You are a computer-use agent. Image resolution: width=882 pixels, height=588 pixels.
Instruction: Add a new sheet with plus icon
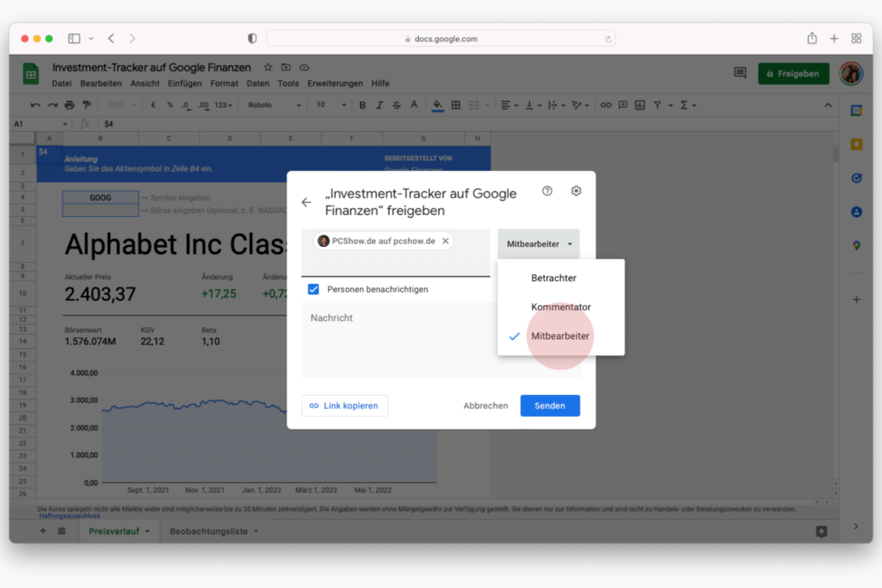[42, 532]
